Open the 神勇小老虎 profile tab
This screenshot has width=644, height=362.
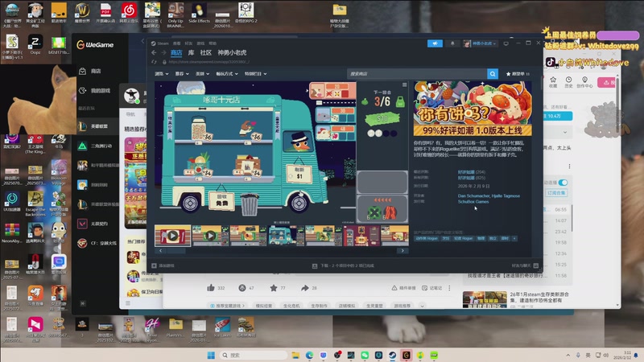[232, 52]
